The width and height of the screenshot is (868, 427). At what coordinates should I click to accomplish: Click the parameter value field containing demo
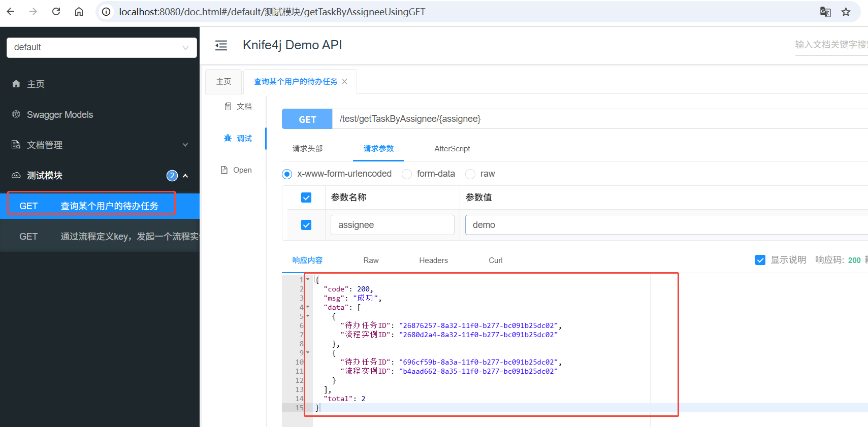666,225
